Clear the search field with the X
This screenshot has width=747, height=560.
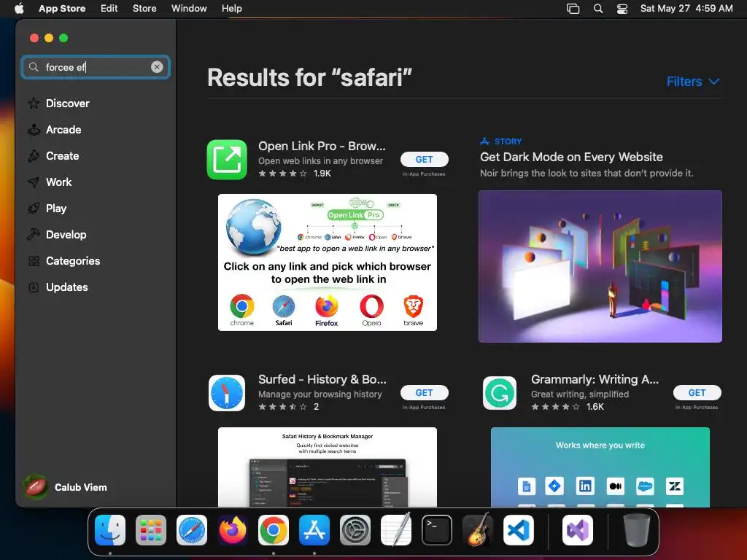pyautogui.click(x=157, y=67)
